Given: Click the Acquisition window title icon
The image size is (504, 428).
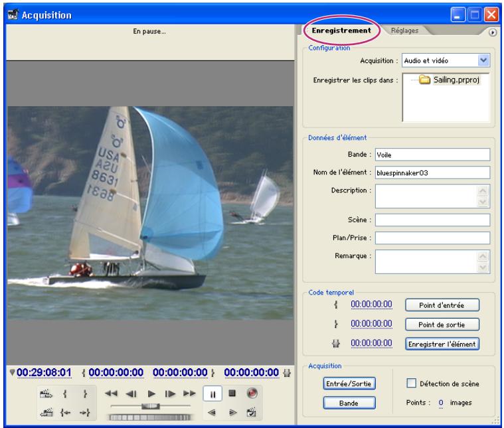Looking at the screenshot, I should [x=13, y=15].
